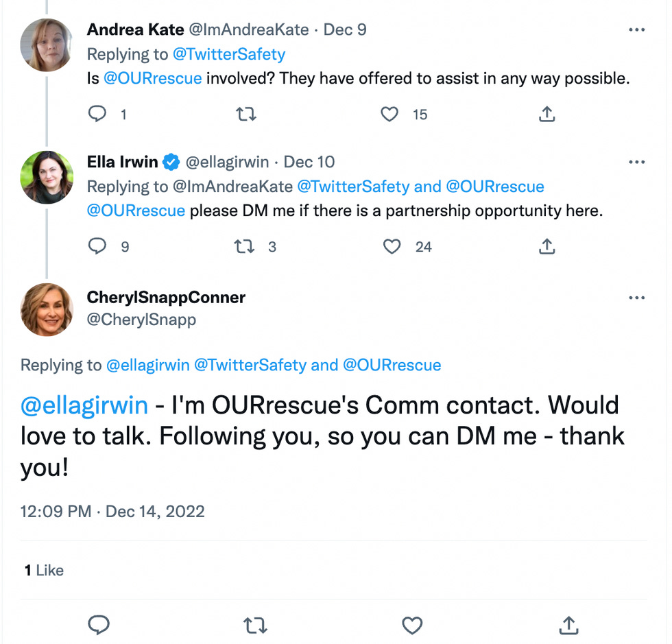Open the three-dot menu on Ella Irwin's tweet
This screenshot has width=672, height=644.
pyautogui.click(x=637, y=162)
